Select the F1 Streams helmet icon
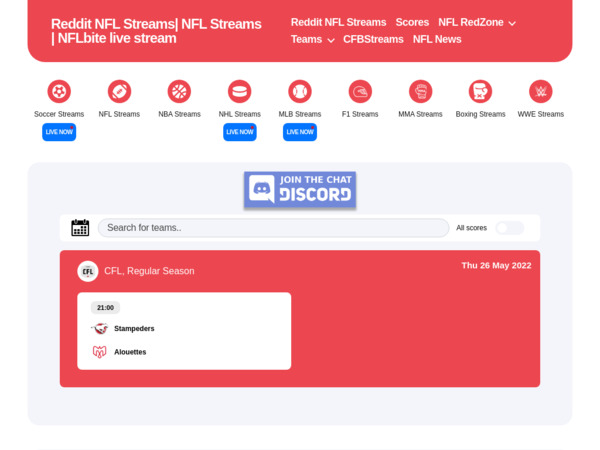600x450 pixels. click(360, 91)
